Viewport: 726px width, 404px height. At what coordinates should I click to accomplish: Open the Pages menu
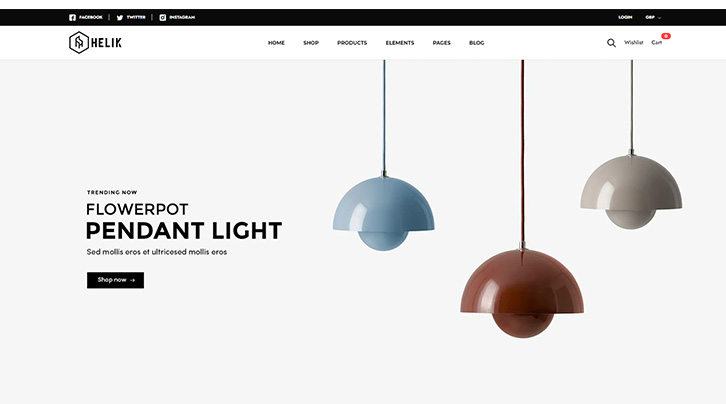[442, 43]
